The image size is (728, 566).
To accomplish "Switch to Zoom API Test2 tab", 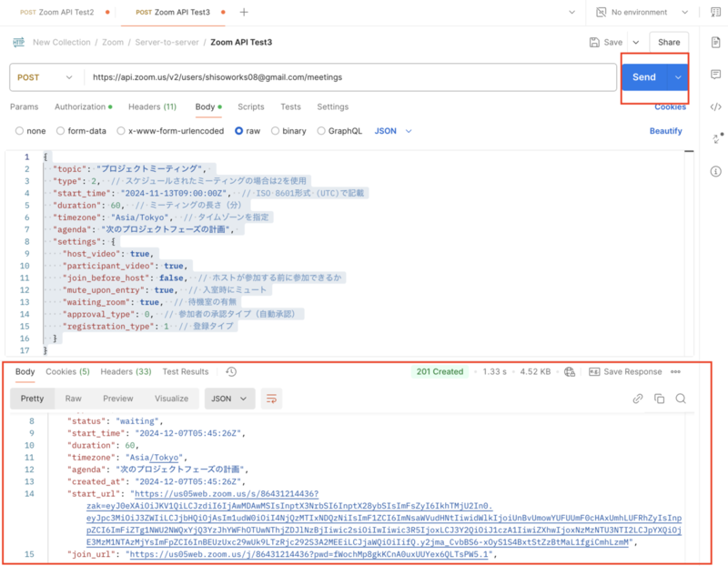I will click(x=63, y=12).
